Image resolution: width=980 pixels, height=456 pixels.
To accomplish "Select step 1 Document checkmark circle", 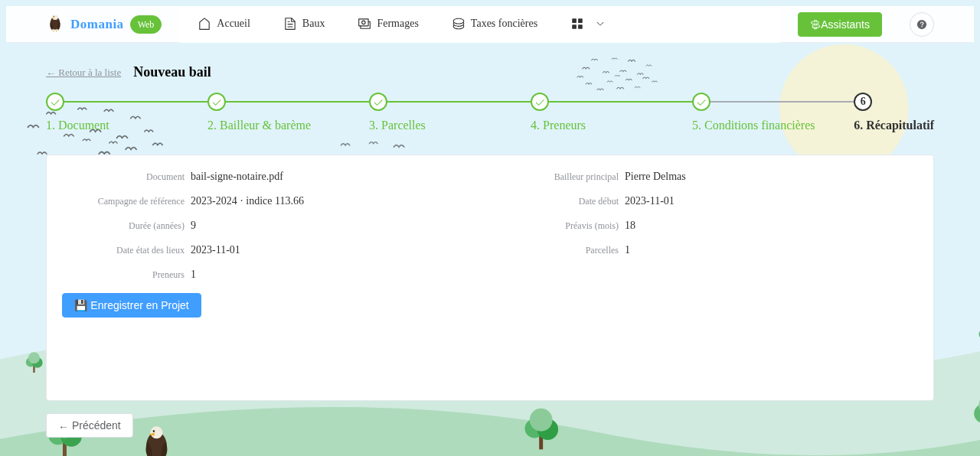I will pyautogui.click(x=55, y=102).
